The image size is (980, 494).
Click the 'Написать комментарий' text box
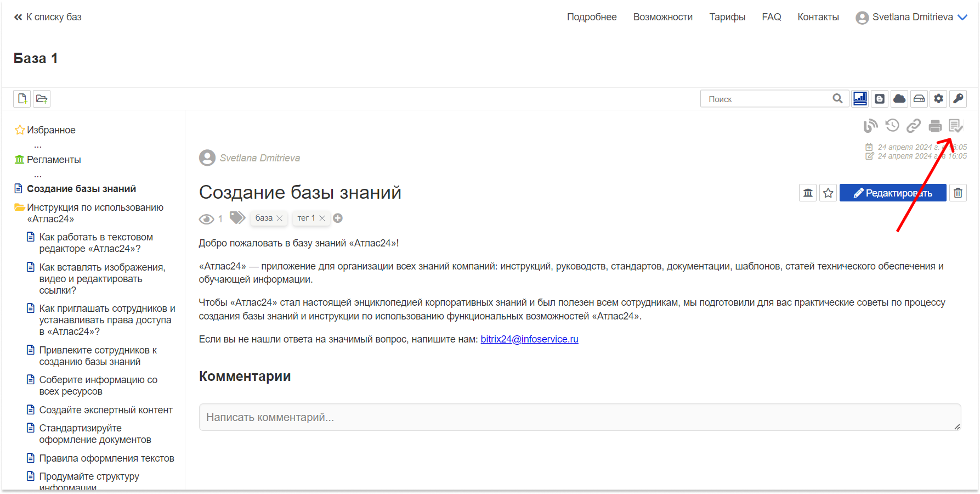pyautogui.click(x=580, y=417)
